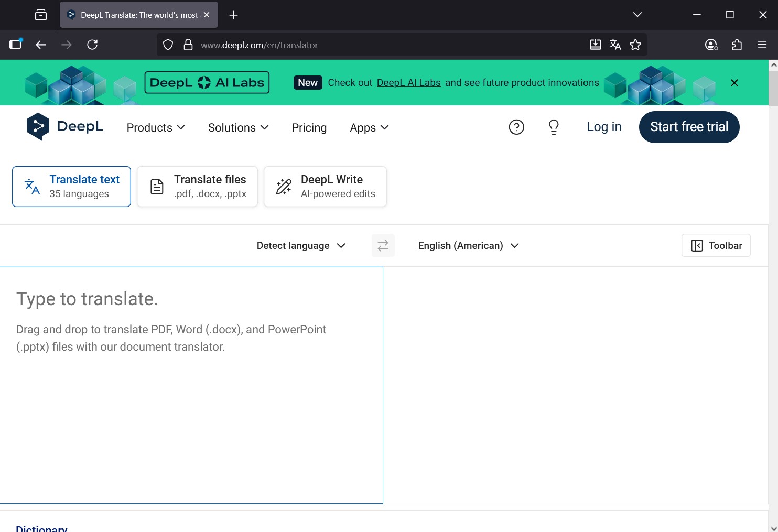Follow the DeepL AI Labs link
This screenshot has height=532, width=778.
coord(408,83)
